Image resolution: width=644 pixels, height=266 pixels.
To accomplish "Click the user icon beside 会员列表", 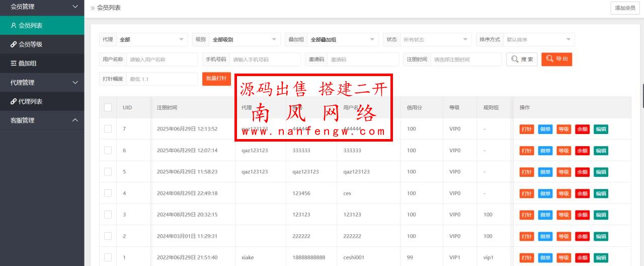I will (14, 26).
